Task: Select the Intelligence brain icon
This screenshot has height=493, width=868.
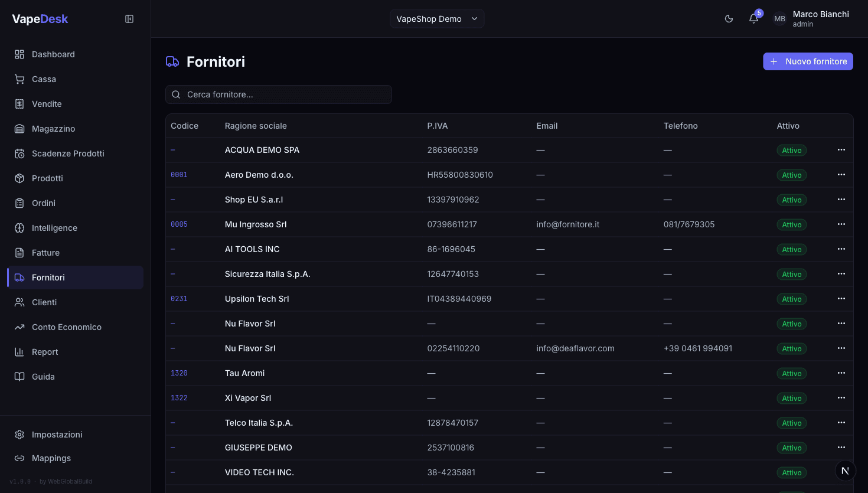Action: [19, 228]
